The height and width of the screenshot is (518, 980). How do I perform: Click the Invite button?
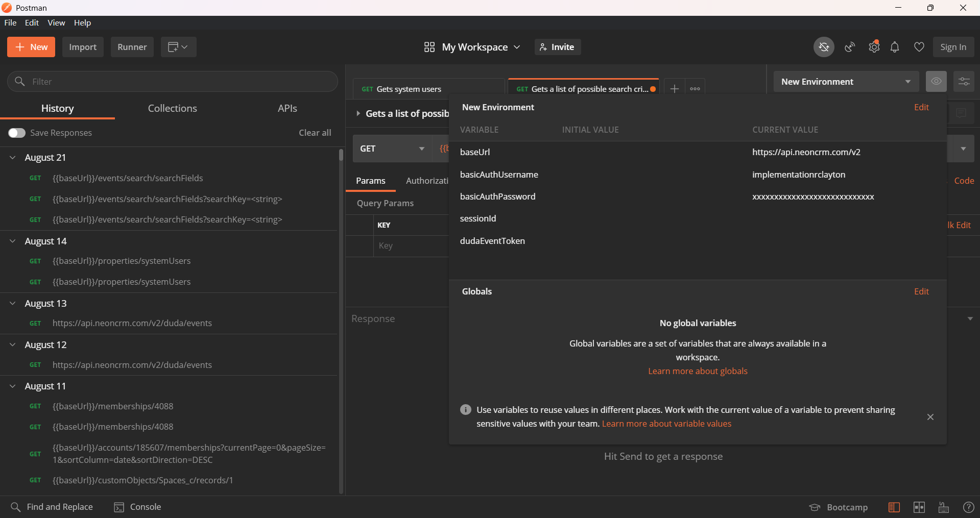[x=557, y=47]
